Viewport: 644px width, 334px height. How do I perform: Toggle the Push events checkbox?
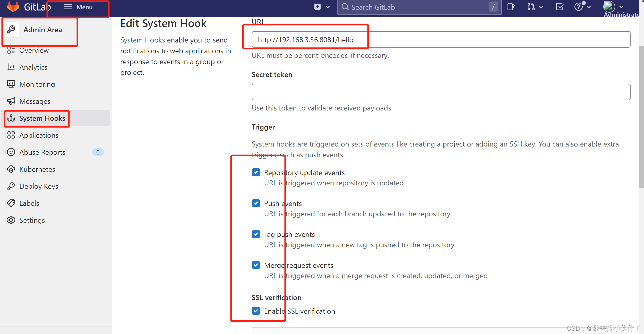(x=256, y=203)
